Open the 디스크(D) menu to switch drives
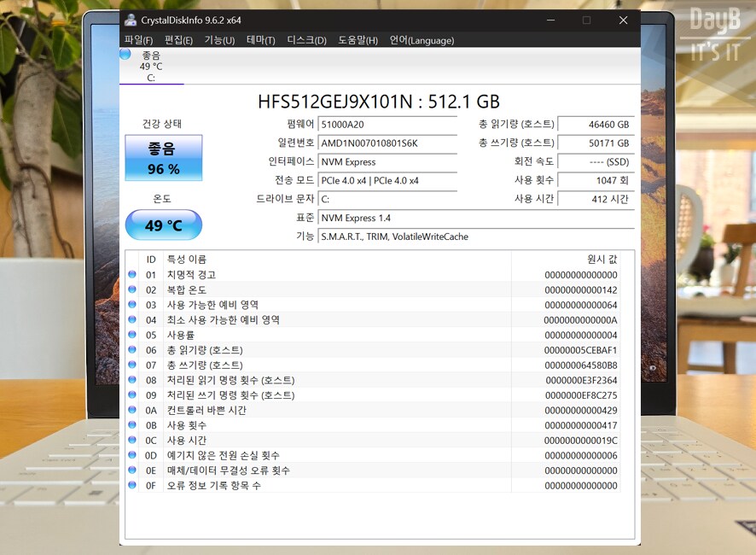The image size is (756, 555). coord(305,39)
